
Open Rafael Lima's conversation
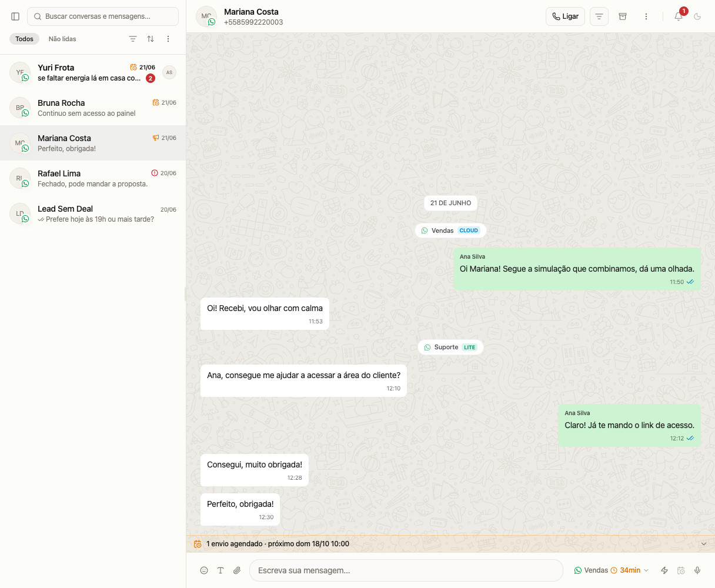[x=93, y=178]
